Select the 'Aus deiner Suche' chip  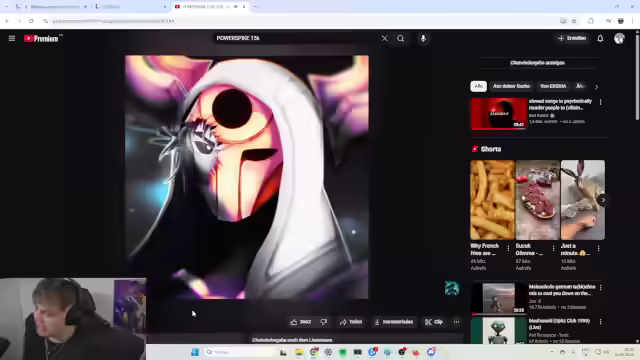pyautogui.click(x=511, y=86)
